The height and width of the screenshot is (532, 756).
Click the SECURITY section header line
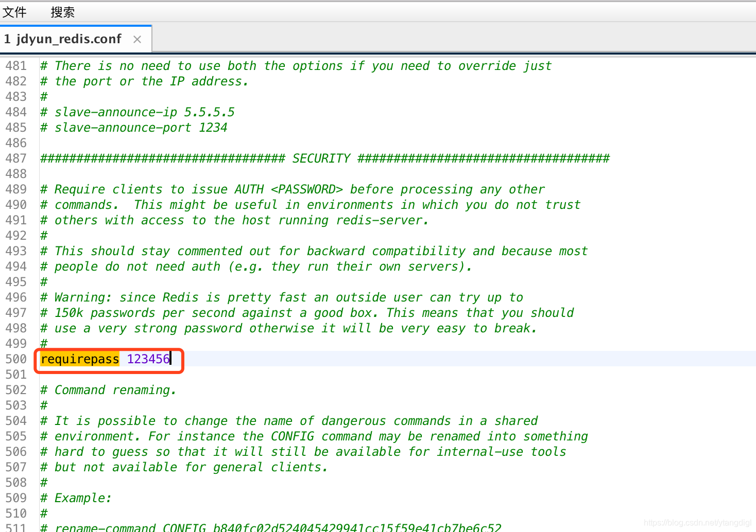[325, 158]
